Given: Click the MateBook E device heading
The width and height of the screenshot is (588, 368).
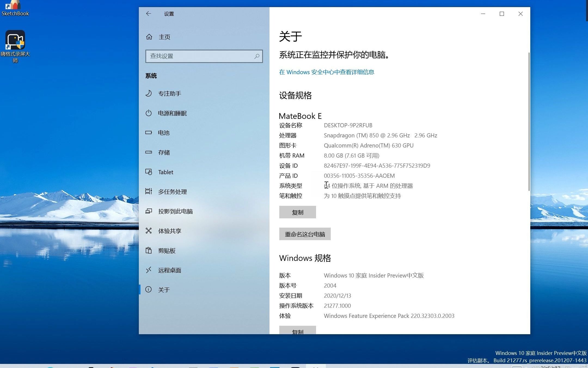Looking at the screenshot, I should point(300,116).
